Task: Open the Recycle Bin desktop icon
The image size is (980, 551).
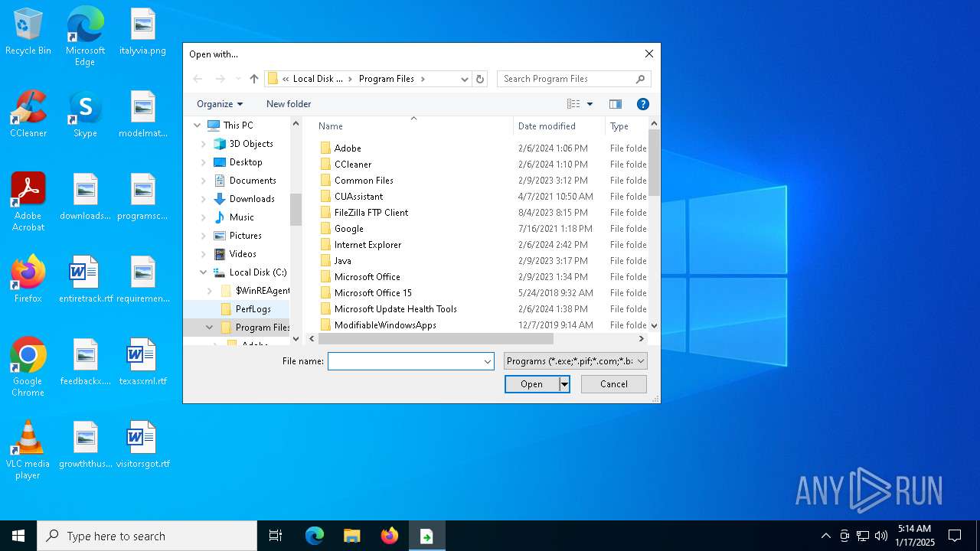Action: (28, 31)
